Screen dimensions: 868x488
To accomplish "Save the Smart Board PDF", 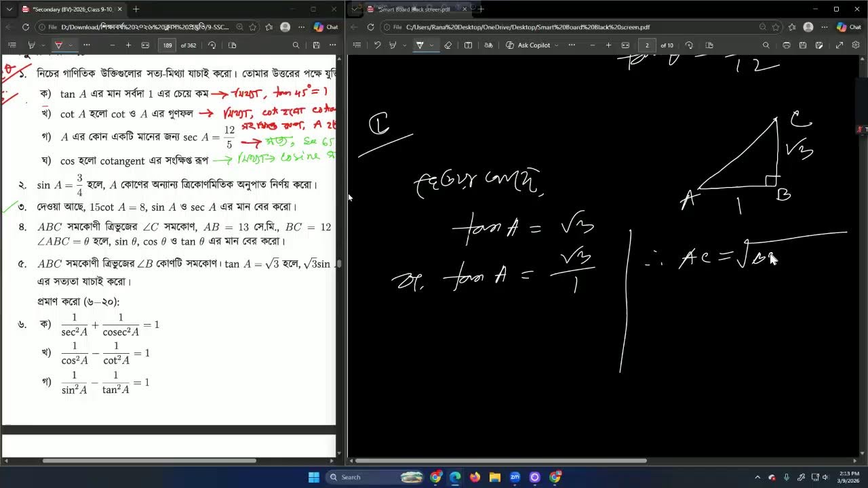I will pyautogui.click(x=803, y=45).
